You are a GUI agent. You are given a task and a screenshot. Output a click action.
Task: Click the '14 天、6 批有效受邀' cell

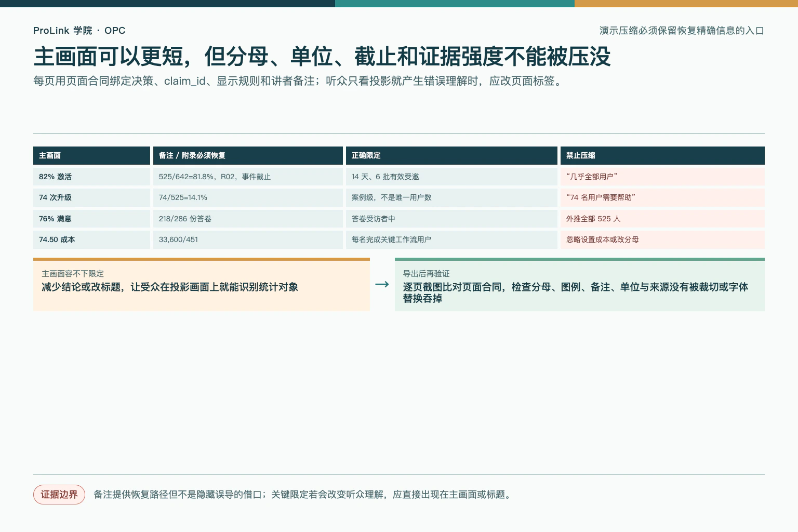pos(451,177)
